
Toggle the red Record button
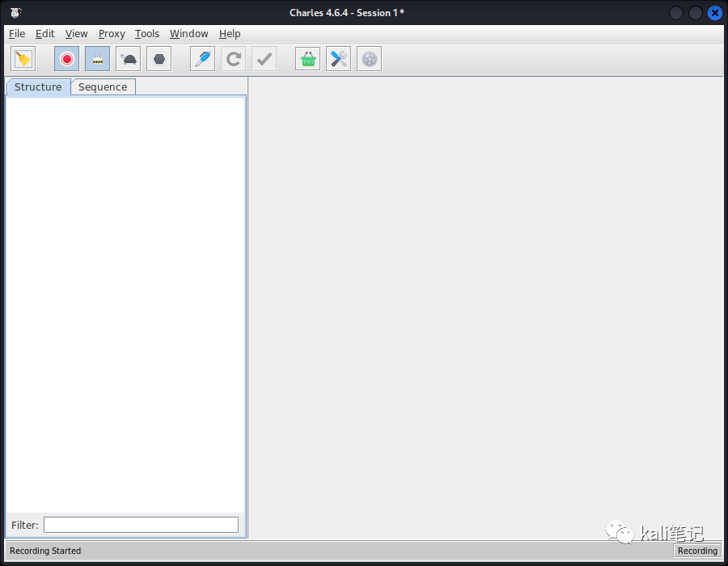[x=67, y=59]
